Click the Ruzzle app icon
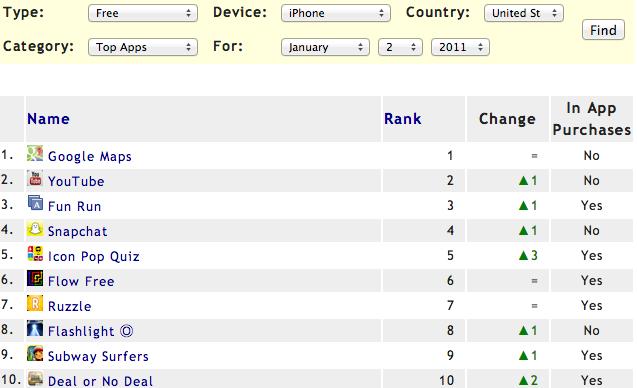637x388 pixels. coord(35,303)
